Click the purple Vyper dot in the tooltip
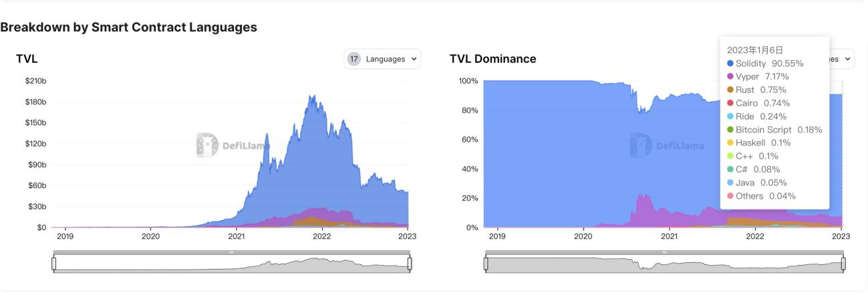The image size is (868, 293). (x=730, y=77)
